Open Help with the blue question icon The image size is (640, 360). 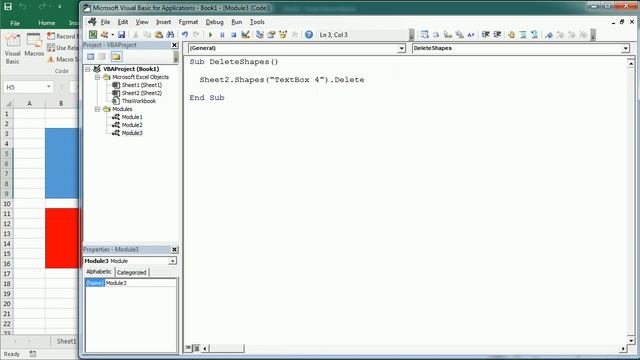(309, 35)
